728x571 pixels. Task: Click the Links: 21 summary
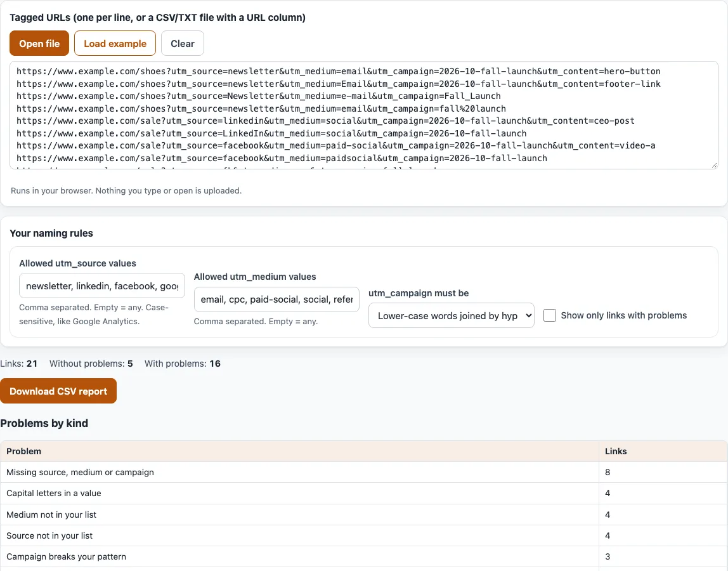tap(18, 364)
